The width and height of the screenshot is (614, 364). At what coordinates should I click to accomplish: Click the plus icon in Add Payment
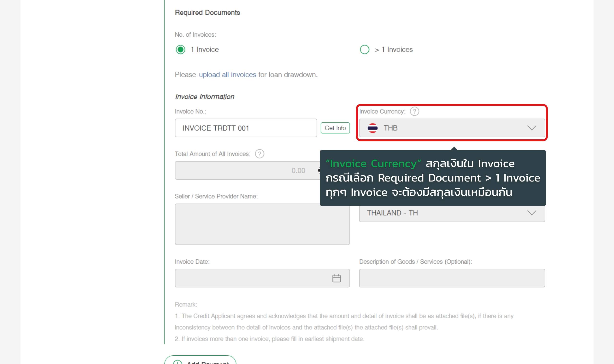pyautogui.click(x=177, y=362)
